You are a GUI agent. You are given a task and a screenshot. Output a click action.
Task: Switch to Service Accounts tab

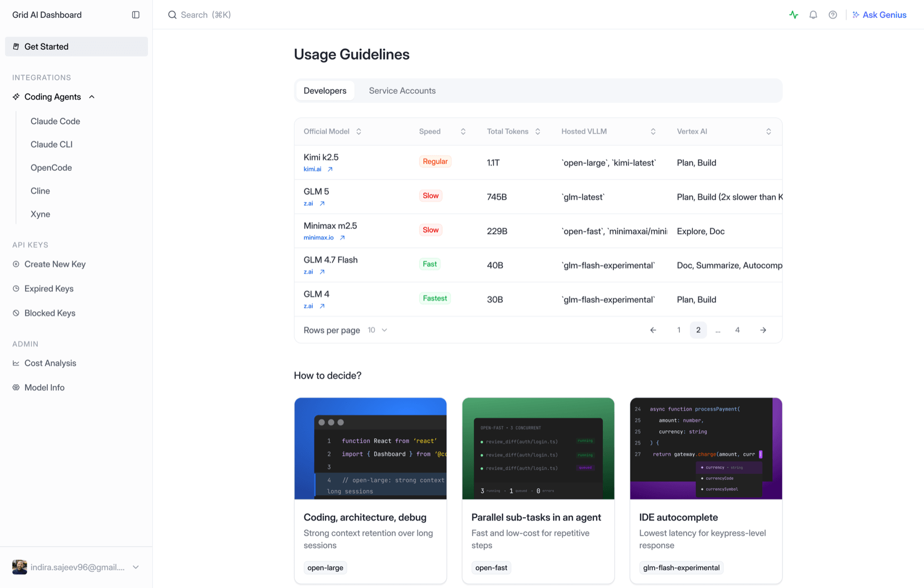pyautogui.click(x=402, y=91)
